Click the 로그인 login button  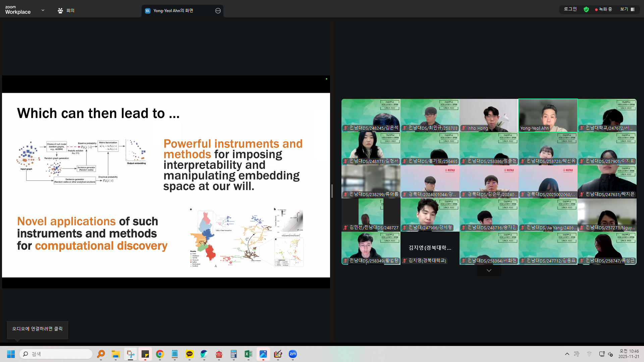point(570,9)
